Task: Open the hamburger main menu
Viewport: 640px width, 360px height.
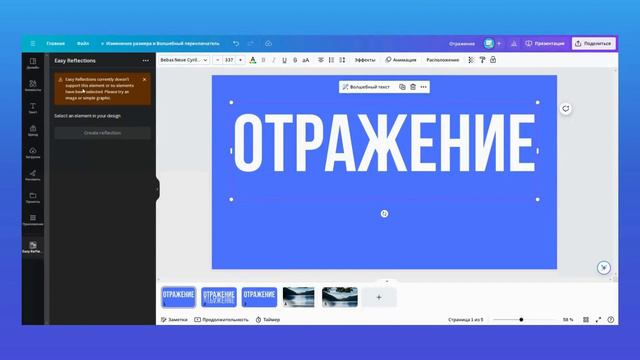Action: [x=33, y=43]
